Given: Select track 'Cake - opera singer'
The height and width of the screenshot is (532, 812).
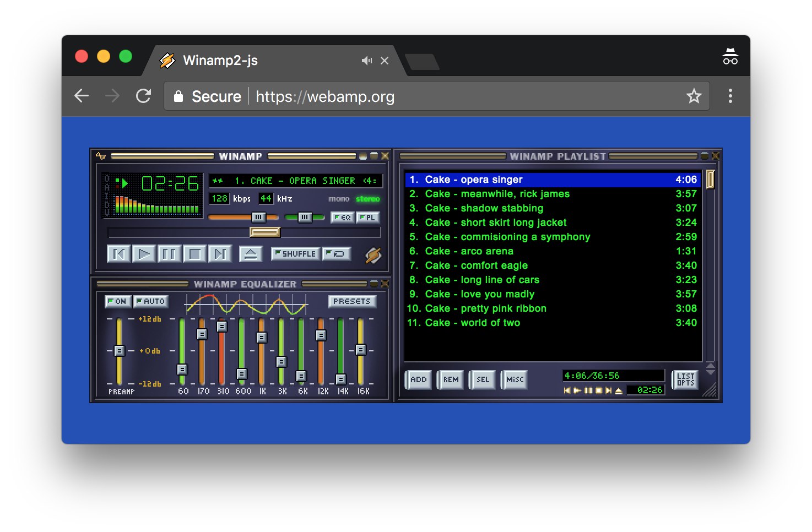Looking at the screenshot, I should [x=553, y=180].
